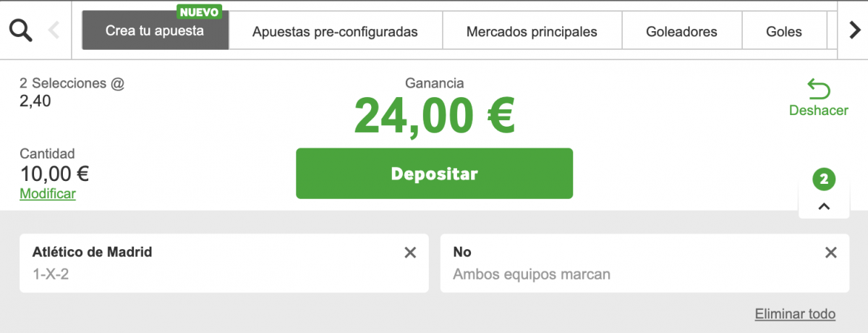
Task: Remove the Atlético de Madrid selection
Action: [x=410, y=253]
